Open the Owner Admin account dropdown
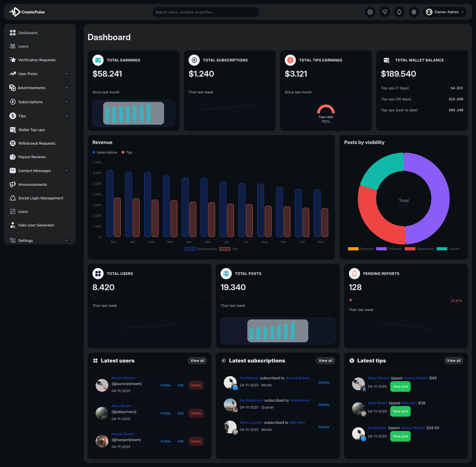The height and width of the screenshot is (467, 476). [445, 12]
